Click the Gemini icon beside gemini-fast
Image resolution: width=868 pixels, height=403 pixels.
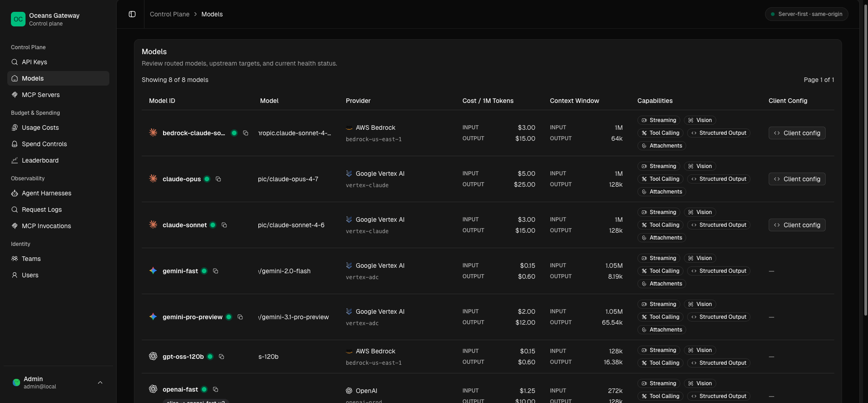(x=153, y=270)
